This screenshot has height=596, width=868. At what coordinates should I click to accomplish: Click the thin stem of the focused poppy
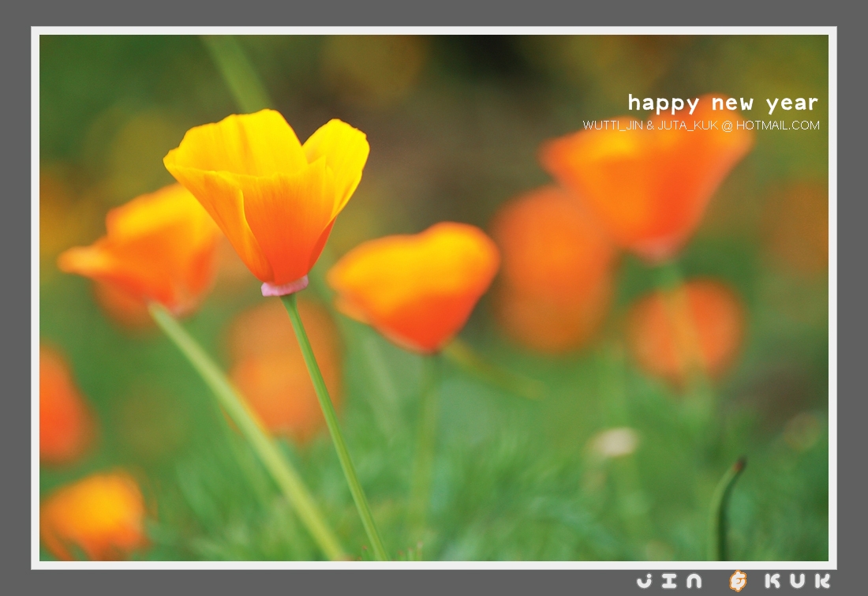[x=331, y=418]
